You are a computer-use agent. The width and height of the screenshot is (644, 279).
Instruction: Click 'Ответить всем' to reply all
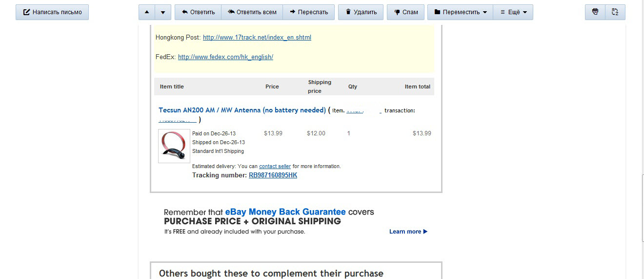click(252, 12)
